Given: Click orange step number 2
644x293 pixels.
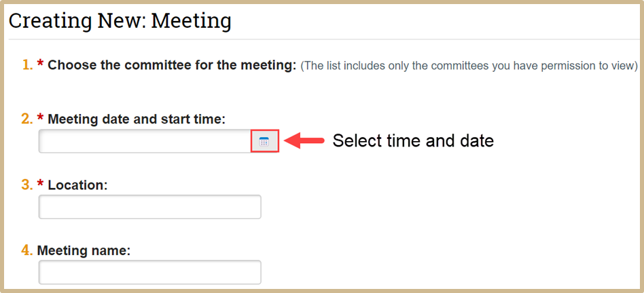Looking at the screenshot, I should point(26,119).
